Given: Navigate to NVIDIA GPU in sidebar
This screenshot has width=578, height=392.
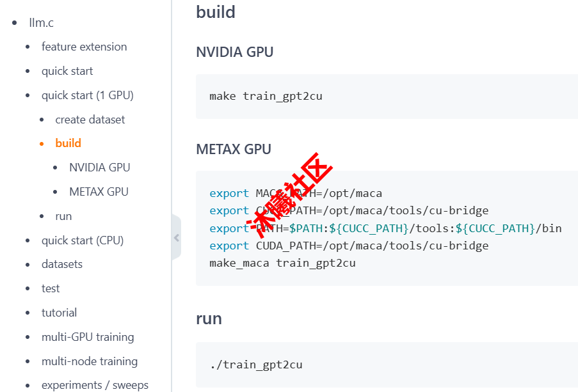Looking at the screenshot, I should (99, 168).
